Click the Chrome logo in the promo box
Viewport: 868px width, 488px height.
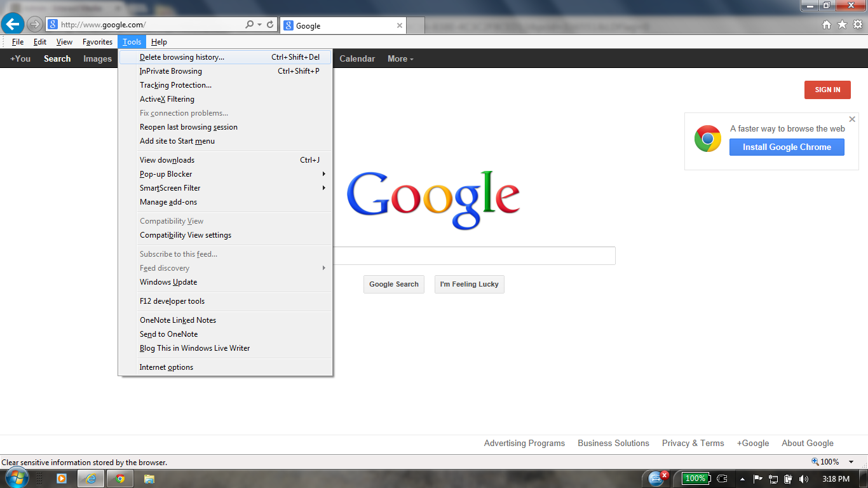click(x=707, y=139)
